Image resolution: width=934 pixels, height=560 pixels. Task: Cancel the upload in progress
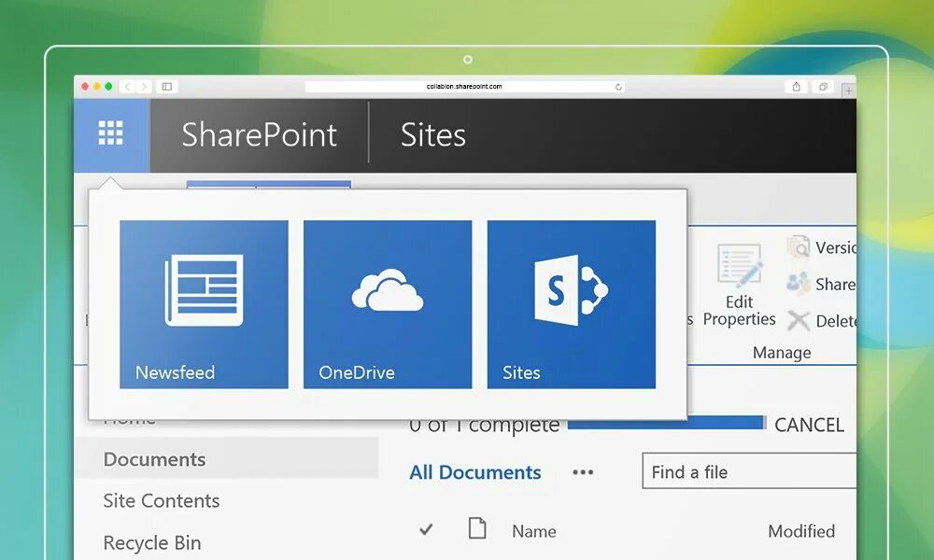pos(809,425)
